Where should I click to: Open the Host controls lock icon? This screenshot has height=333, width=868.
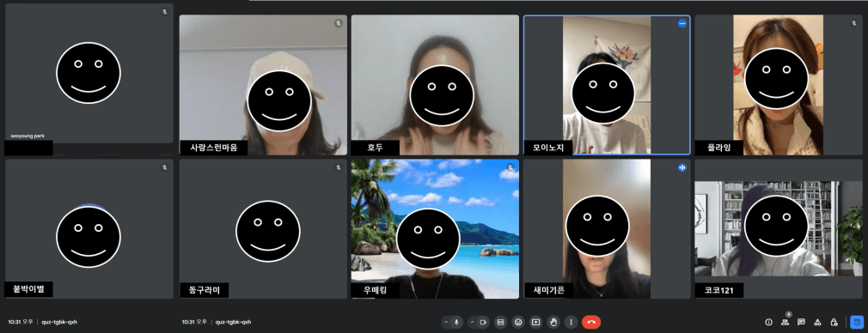[834, 322]
